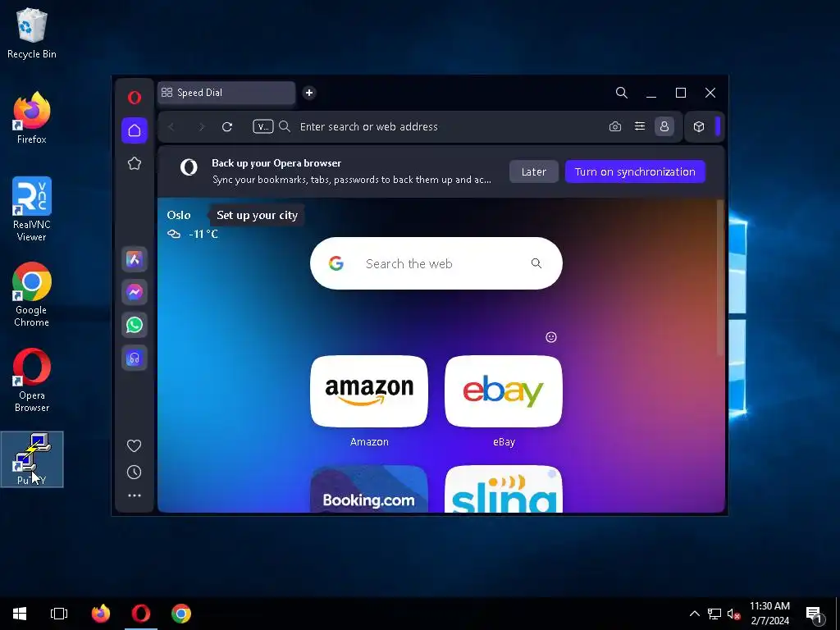Reload the current page
840x630 pixels.
227,127
